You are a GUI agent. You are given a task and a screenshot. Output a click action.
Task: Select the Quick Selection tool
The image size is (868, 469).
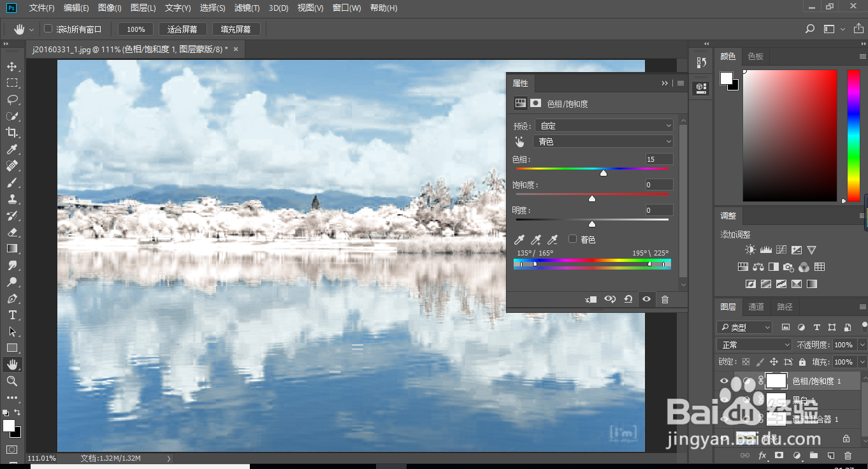(x=12, y=116)
